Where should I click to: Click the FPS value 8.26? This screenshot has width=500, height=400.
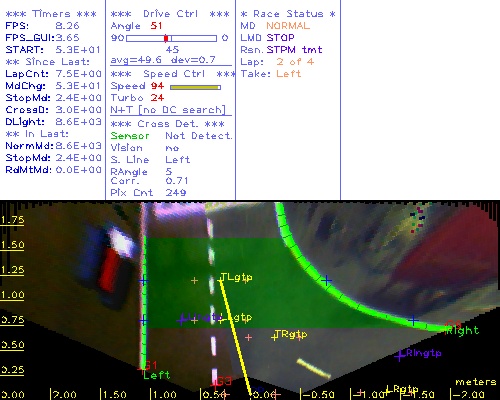67,26
